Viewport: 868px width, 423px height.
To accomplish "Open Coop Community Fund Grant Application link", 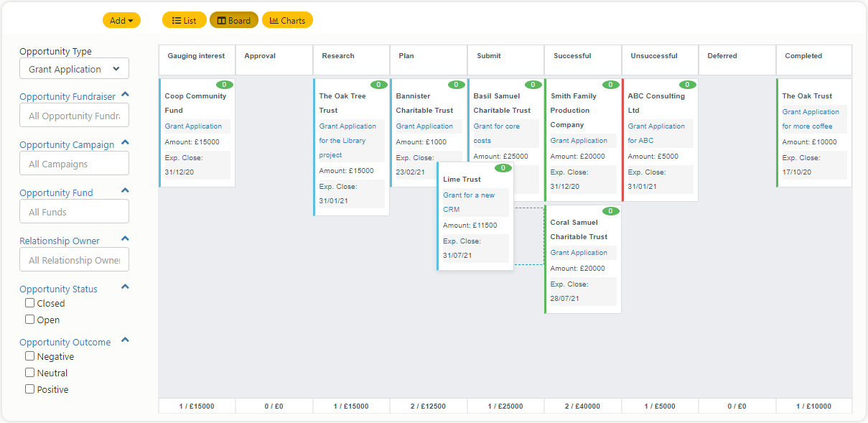I will pos(193,126).
